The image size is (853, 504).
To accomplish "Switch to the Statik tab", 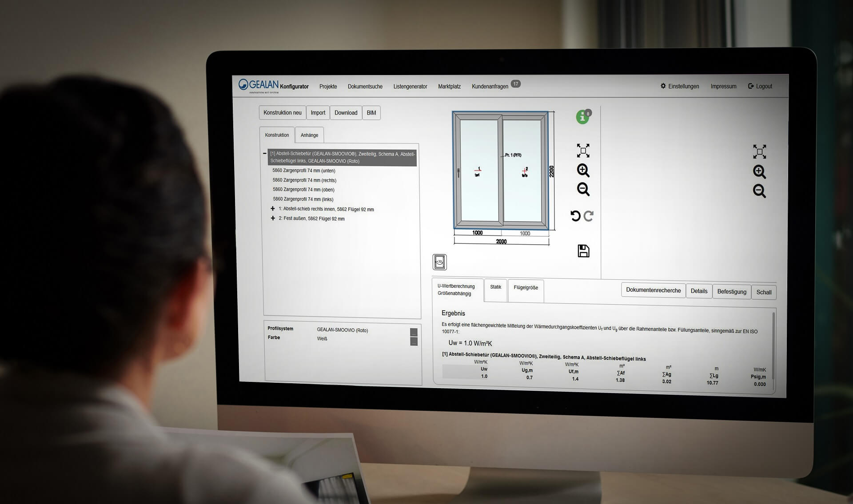I will point(493,290).
